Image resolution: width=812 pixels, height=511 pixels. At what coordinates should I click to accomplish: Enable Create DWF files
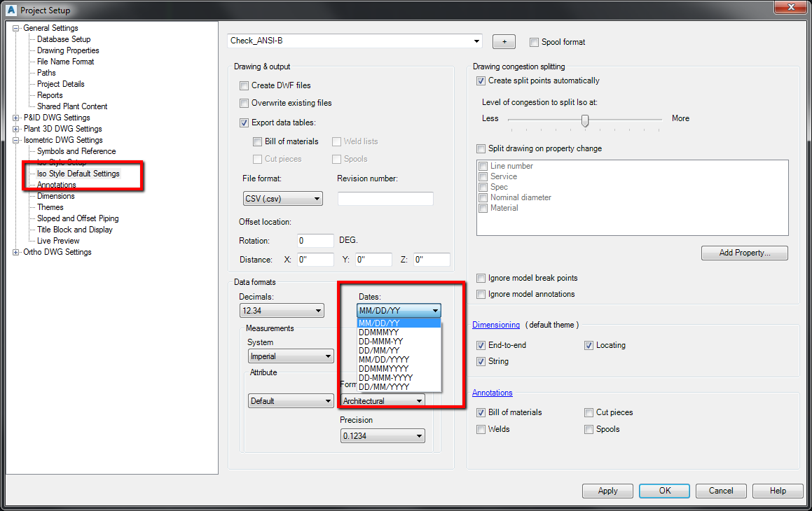pyautogui.click(x=244, y=85)
